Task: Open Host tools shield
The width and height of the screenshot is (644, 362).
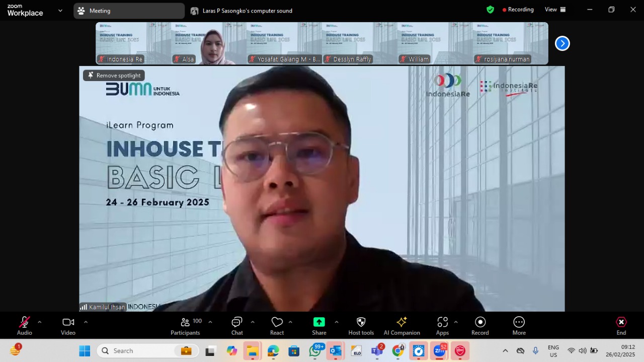Action: [x=361, y=326]
